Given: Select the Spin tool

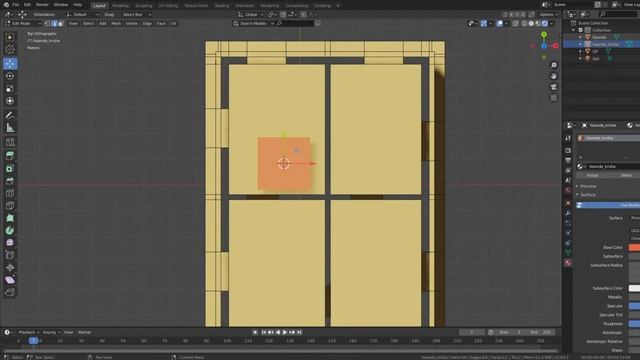Looking at the screenshot, I should [10, 231].
